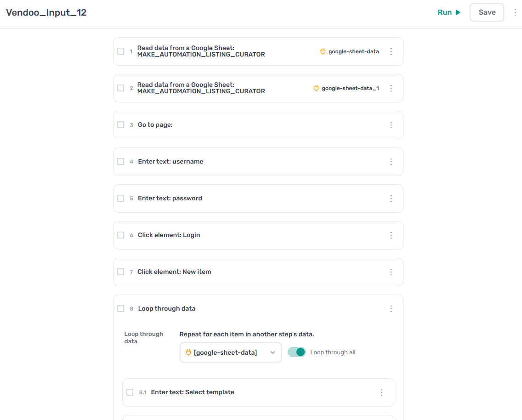Click plug icon inside the loop data dropdown
The height and width of the screenshot is (420, 522).
click(x=188, y=352)
